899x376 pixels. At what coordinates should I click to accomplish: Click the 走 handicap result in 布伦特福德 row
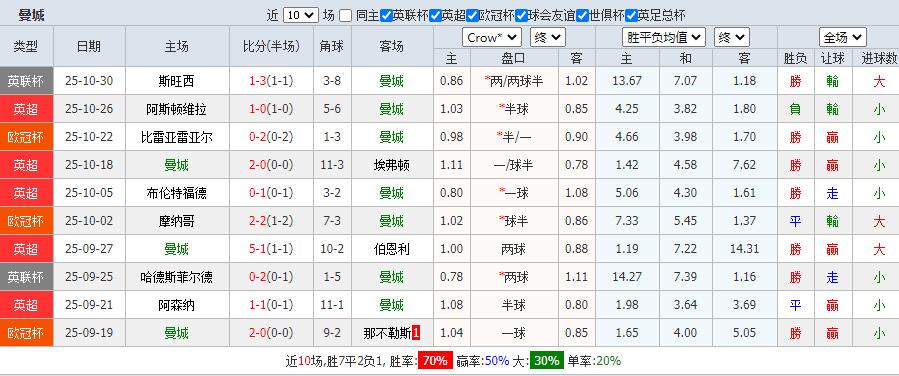[x=832, y=193]
